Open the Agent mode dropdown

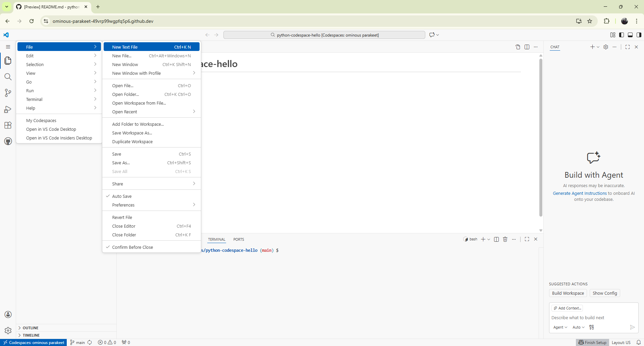pyautogui.click(x=560, y=327)
